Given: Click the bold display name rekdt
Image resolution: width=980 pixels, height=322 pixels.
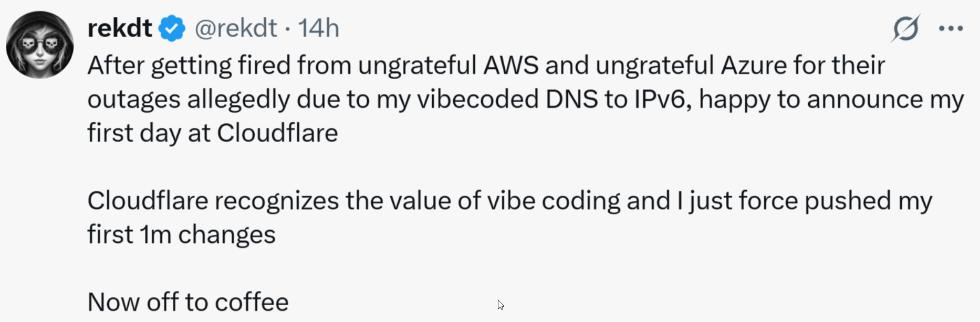Looking at the screenshot, I should point(120,28).
